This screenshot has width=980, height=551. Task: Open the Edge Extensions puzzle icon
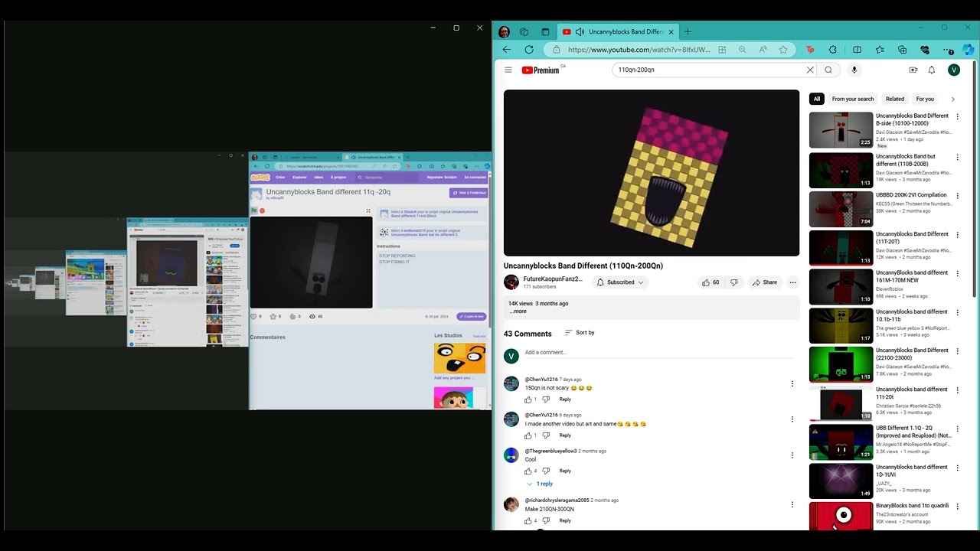(x=833, y=50)
